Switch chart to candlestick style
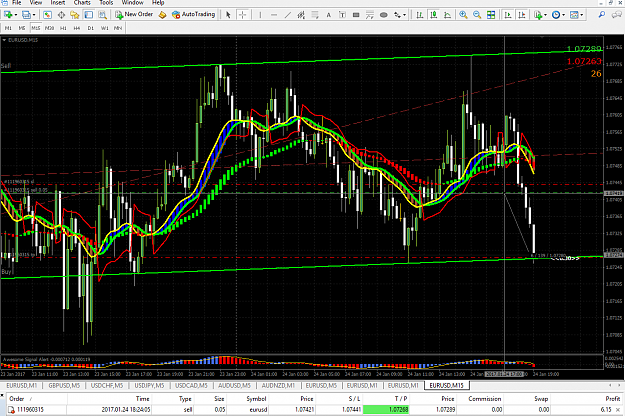 (x=433, y=15)
